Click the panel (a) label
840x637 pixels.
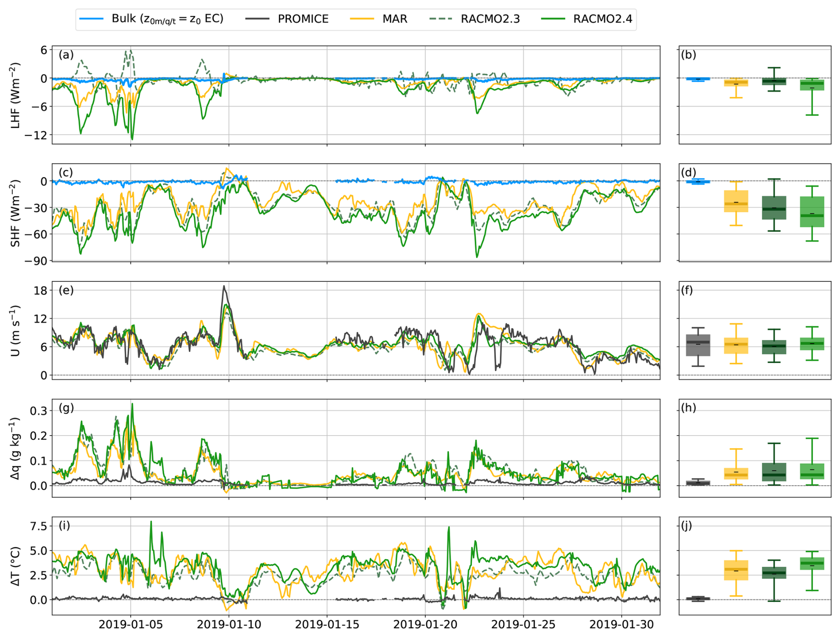click(66, 55)
